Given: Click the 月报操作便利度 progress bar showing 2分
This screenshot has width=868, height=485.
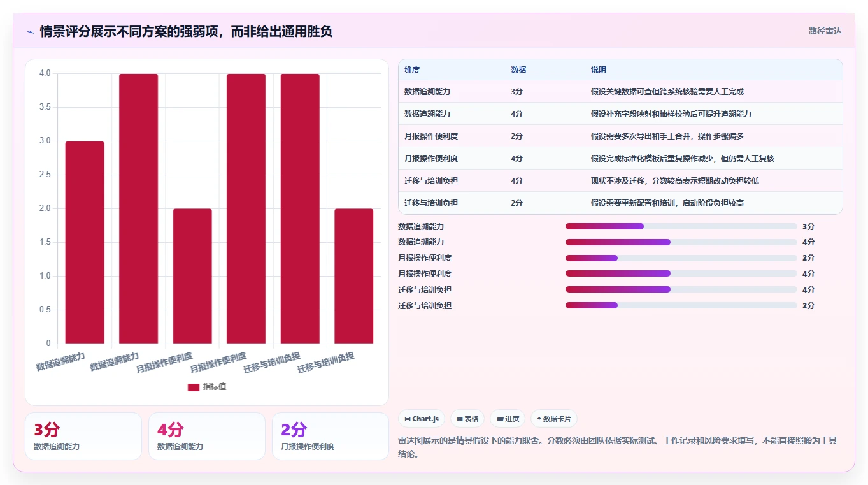Looking at the screenshot, I should click(681, 258).
